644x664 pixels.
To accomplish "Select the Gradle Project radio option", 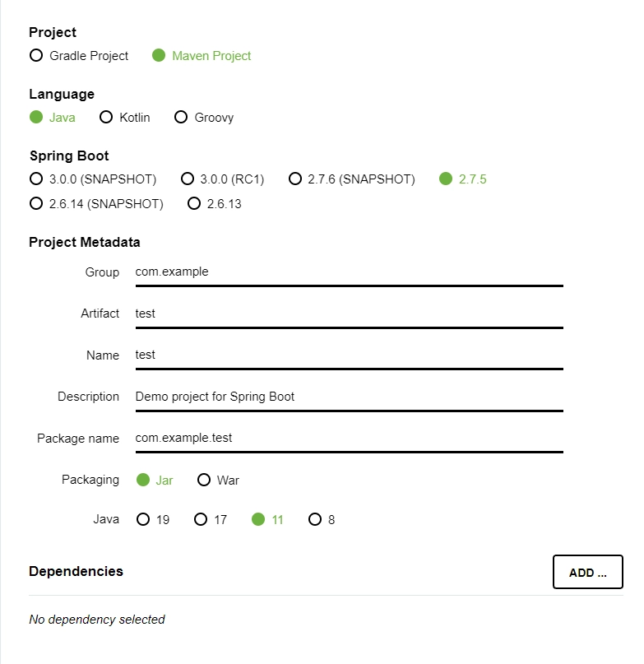I will (36, 56).
